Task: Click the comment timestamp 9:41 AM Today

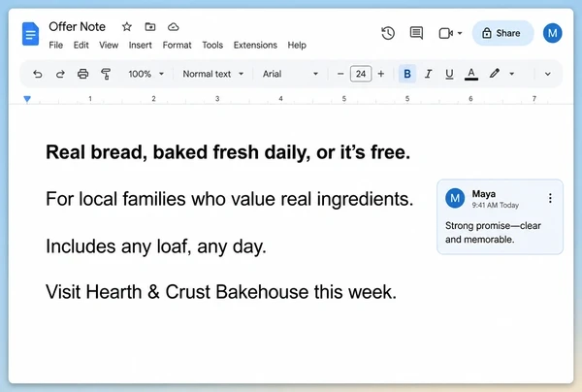Action: click(495, 205)
